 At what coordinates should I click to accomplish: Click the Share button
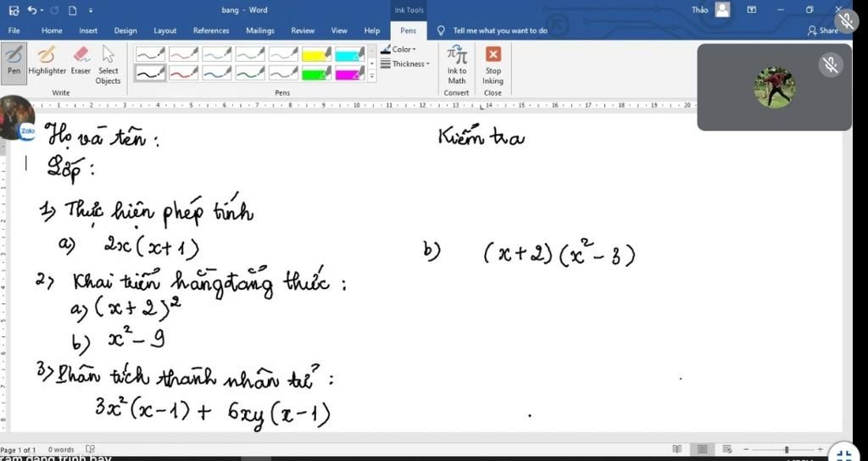823,31
